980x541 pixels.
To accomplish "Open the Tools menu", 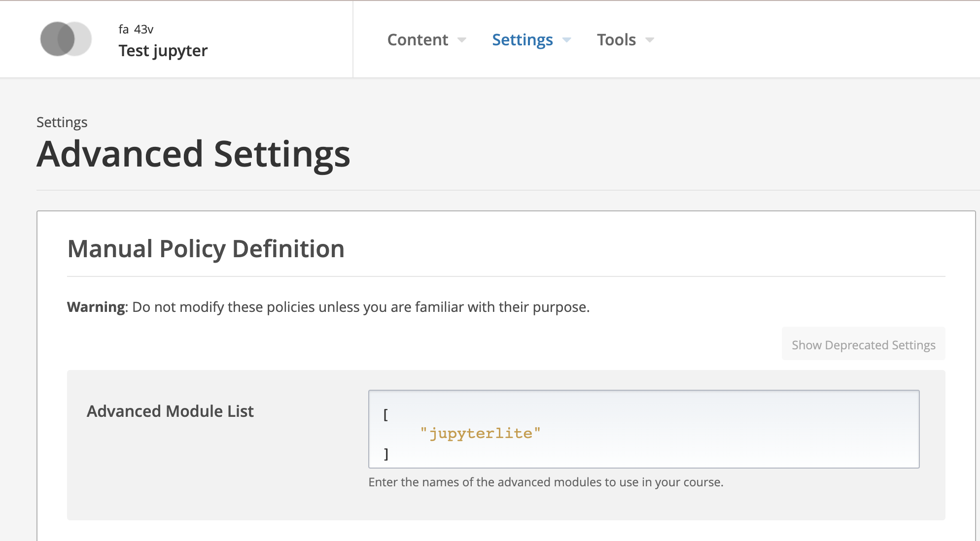I will (x=616, y=39).
